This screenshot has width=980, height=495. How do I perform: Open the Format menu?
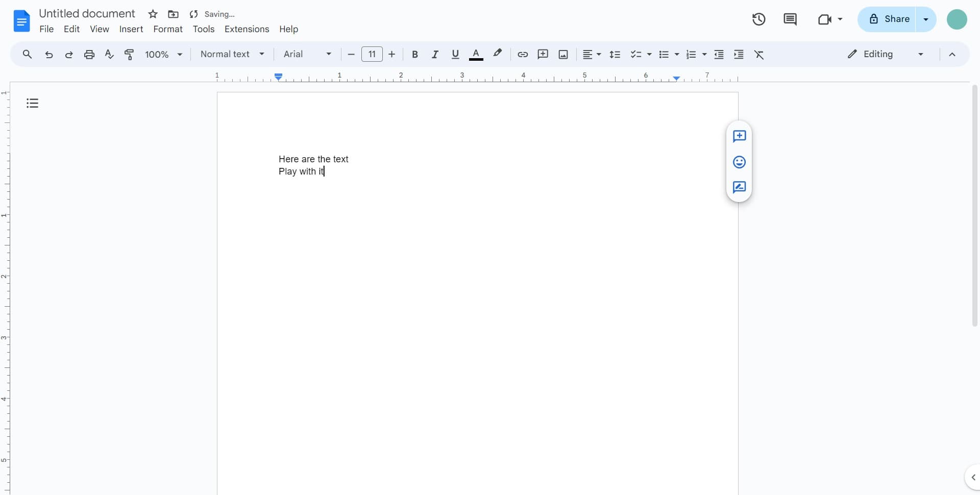167,29
